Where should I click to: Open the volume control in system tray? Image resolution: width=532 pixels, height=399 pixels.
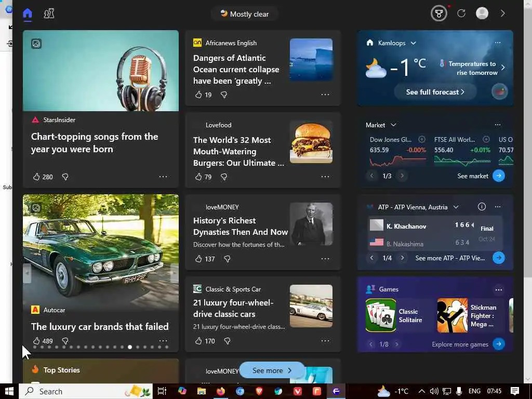(x=434, y=391)
